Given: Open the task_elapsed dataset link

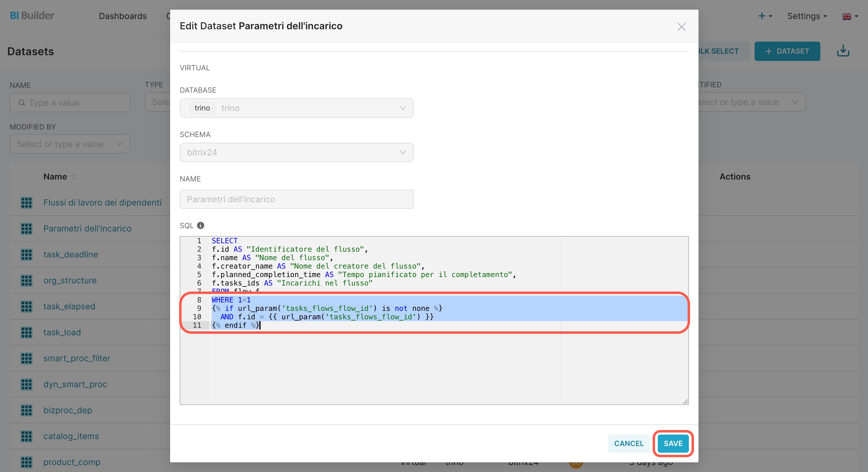Looking at the screenshot, I should tap(69, 306).
